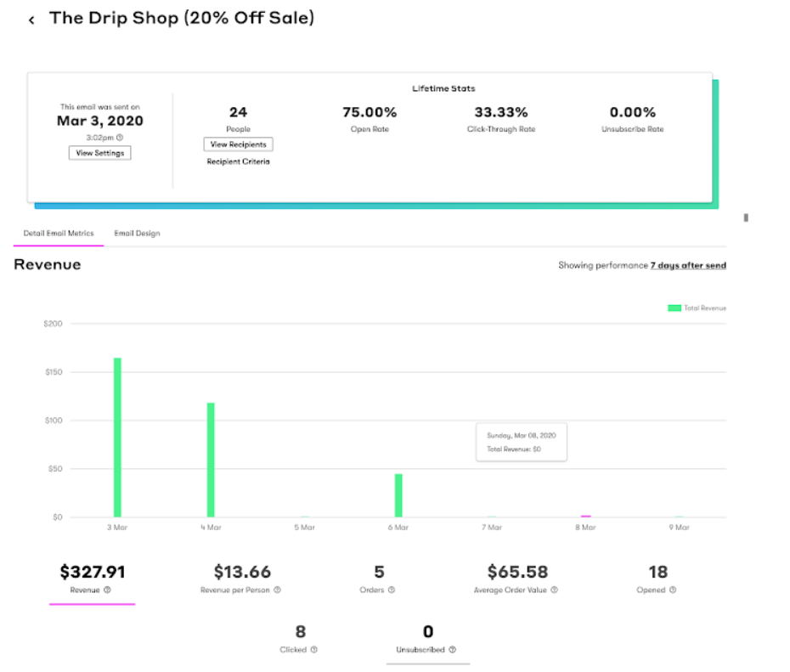This screenshot has height=672, width=790.
Task: Switch to Email Design tab
Action: pos(137,234)
